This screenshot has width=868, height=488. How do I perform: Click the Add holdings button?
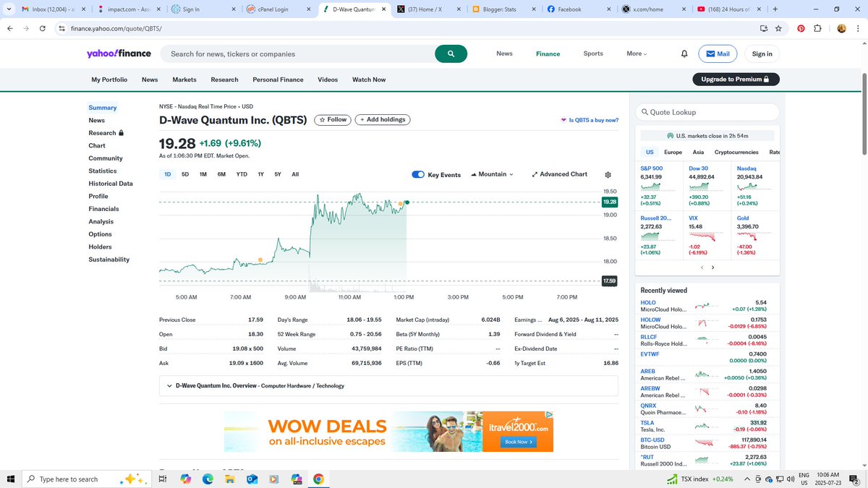[x=383, y=120]
